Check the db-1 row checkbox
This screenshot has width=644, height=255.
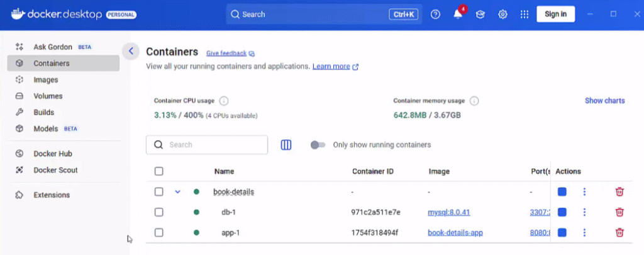pos(159,212)
